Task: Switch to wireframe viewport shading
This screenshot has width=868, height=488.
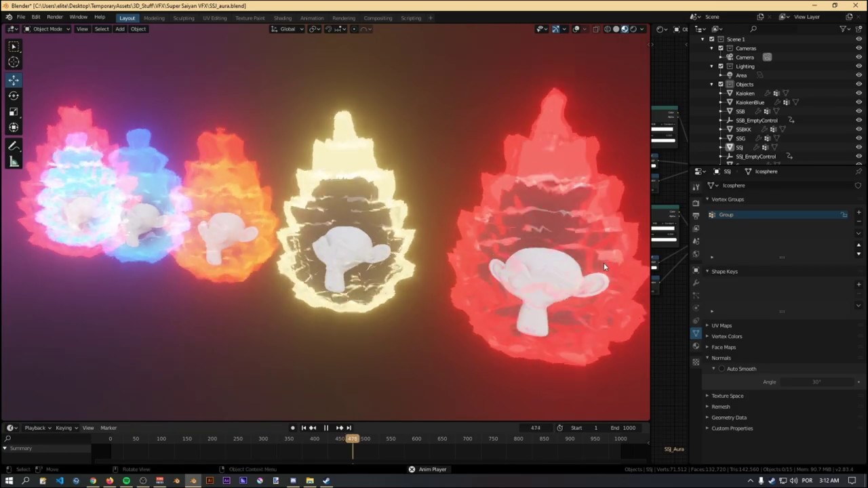Action: 608,29
